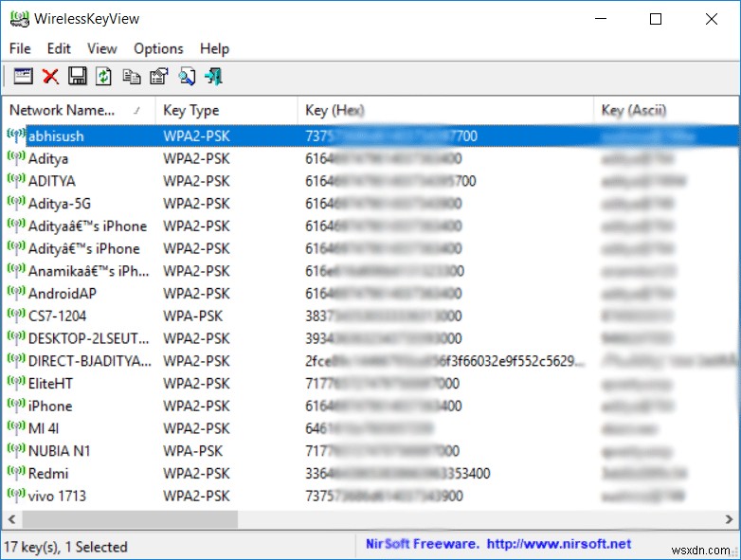This screenshot has height=560, width=741.
Task: Click the hex key in the Redmi row
Action: (397, 473)
